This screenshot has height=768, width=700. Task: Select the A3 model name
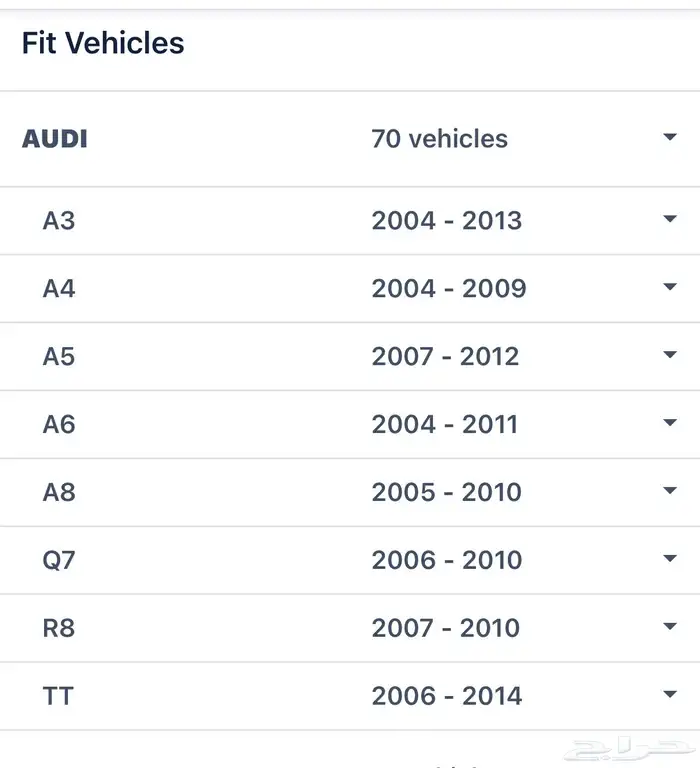pos(59,221)
